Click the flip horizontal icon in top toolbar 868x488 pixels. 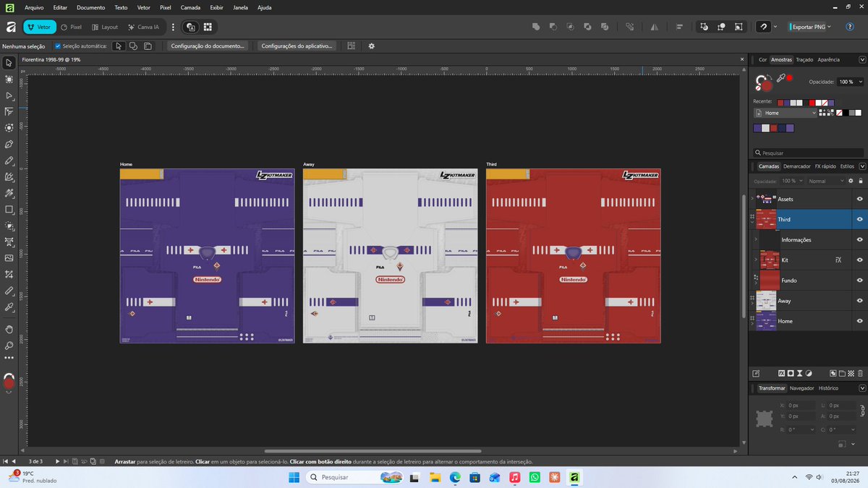tap(654, 27)
